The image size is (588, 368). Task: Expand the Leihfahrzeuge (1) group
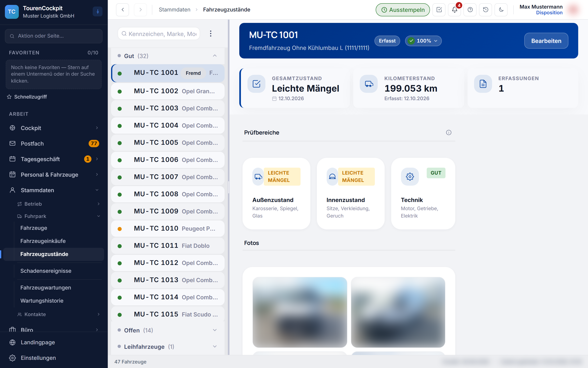168,347
